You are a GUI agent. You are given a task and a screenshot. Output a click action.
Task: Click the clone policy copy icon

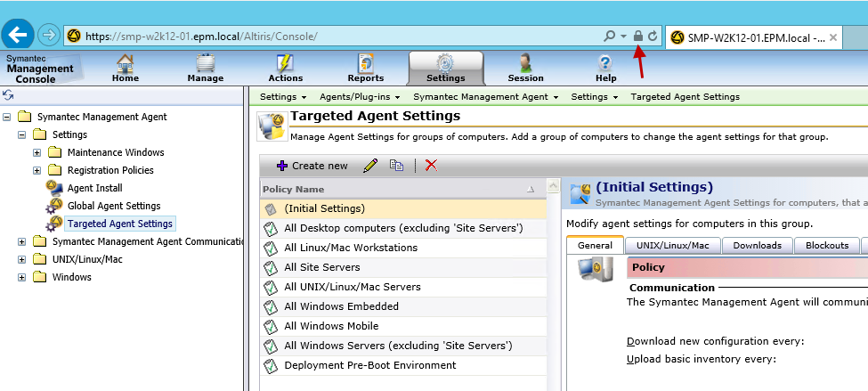click(x=396, y=165)
